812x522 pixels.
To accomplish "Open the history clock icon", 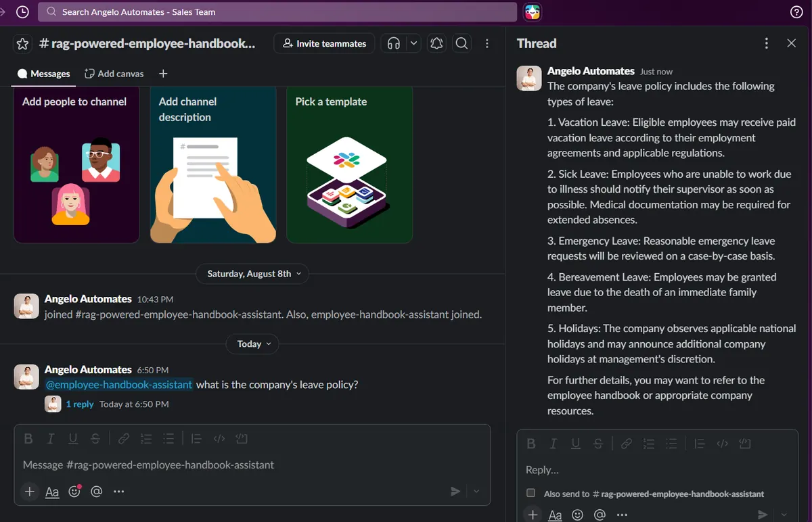I will [22, 11].
